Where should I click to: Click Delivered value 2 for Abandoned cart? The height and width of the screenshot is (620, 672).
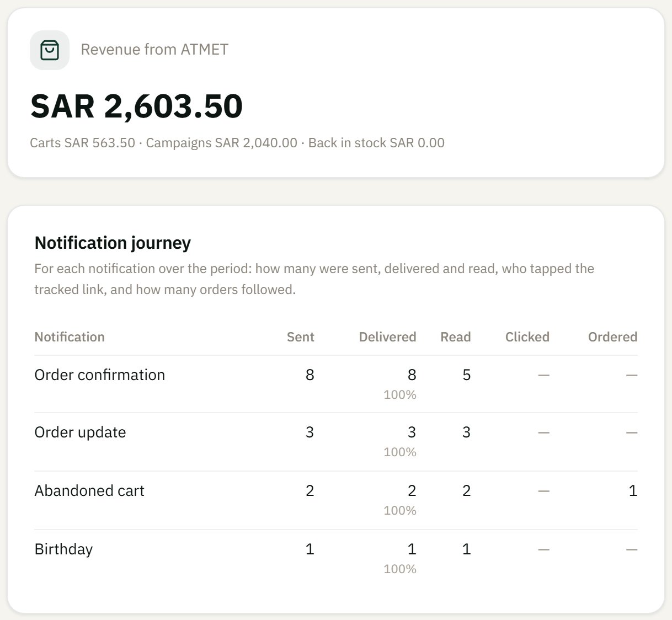click(412, 491)
